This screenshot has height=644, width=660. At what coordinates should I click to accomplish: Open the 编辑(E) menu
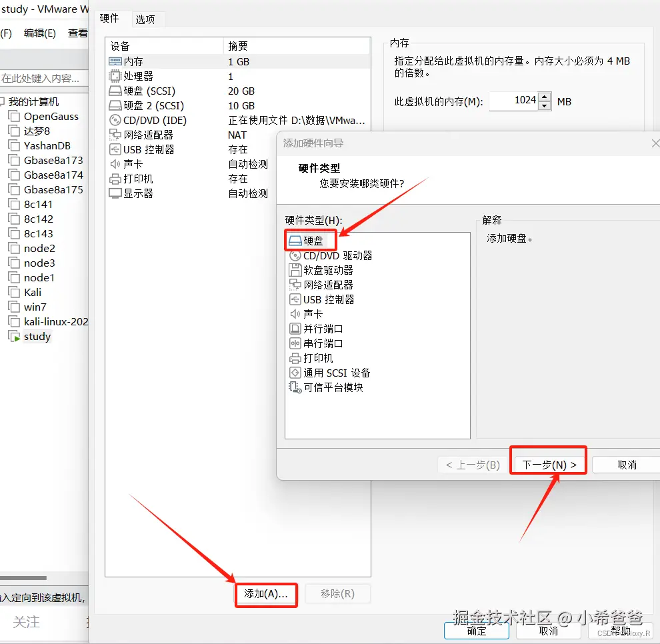coord(40,33)
